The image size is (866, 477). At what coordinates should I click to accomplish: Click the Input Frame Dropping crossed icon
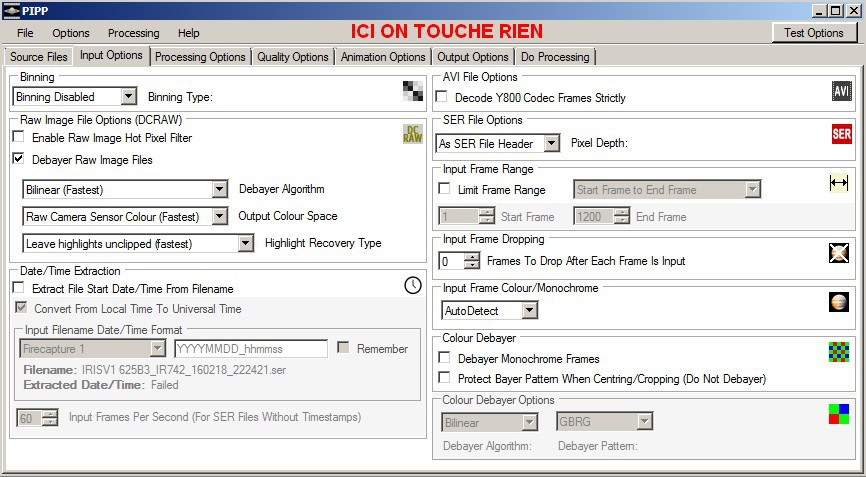pos(838,253)
